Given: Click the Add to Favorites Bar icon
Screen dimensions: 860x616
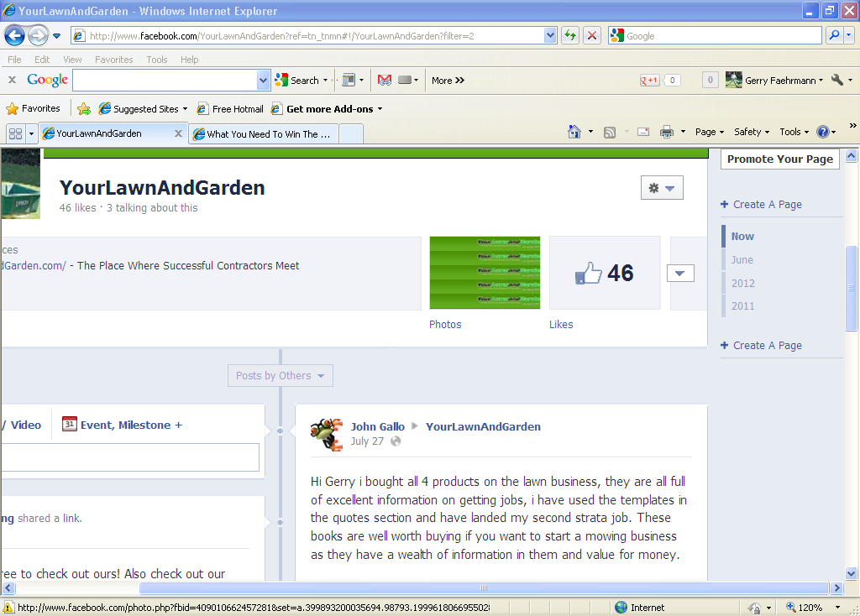Looking at the screenshot, I should [84, 108].
